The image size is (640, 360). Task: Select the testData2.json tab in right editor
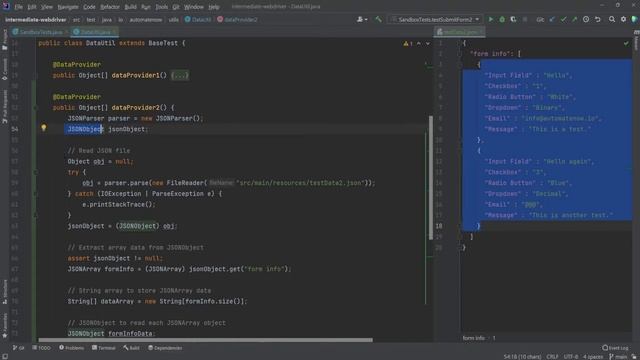coord(460,32)
